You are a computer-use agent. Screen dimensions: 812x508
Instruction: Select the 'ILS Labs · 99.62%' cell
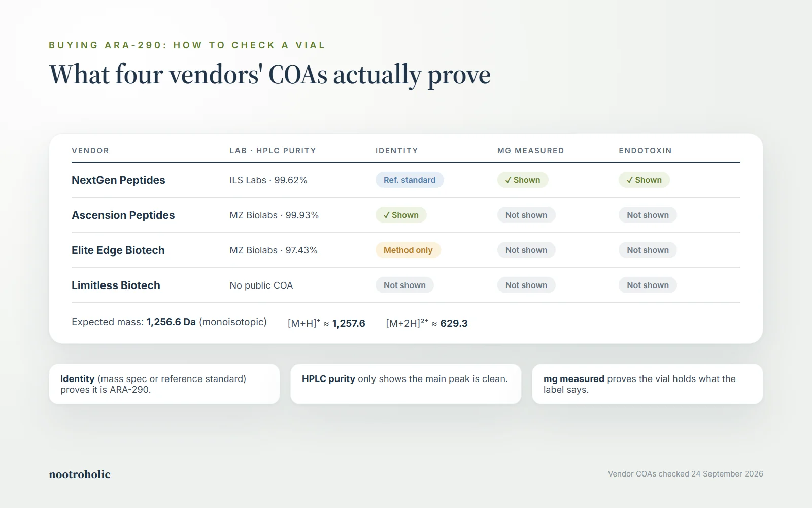(x=268, y=180)
